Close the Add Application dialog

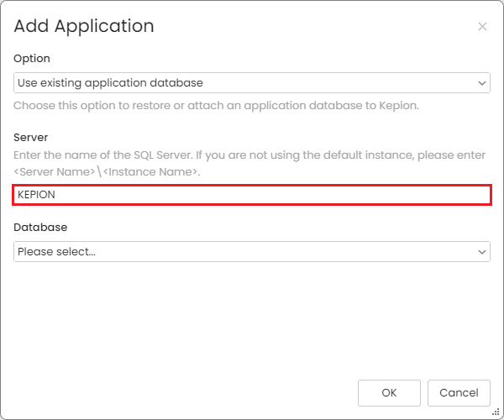click(x=482, y=27)
